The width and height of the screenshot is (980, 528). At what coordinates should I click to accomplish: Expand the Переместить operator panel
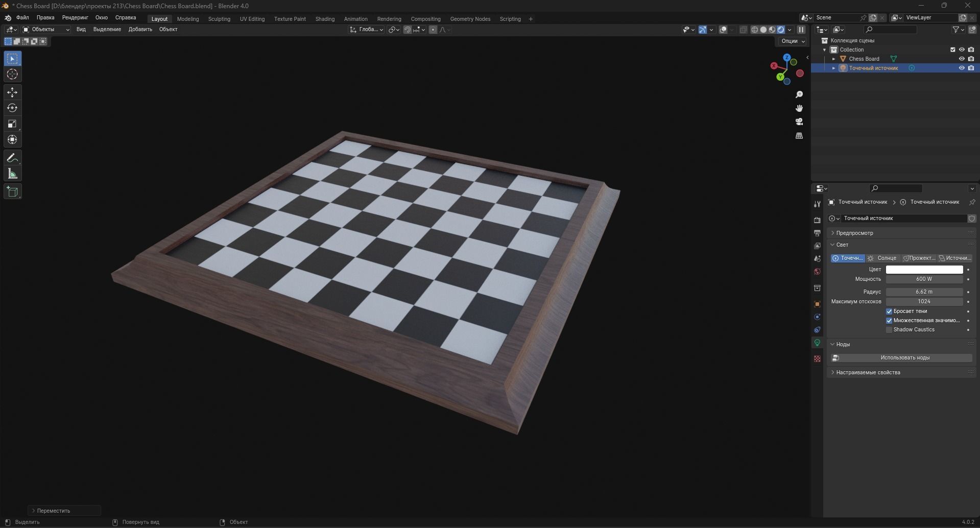(x=64, y=511)
